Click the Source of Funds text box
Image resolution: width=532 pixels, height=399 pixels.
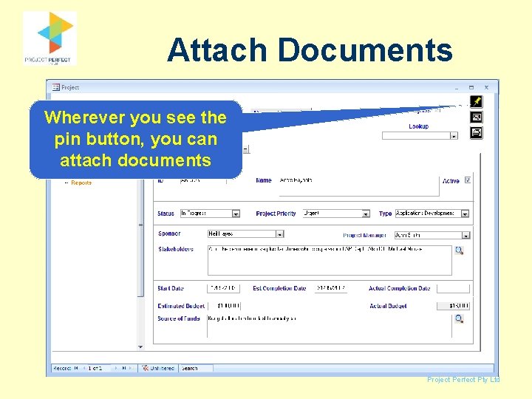point(330,326)
